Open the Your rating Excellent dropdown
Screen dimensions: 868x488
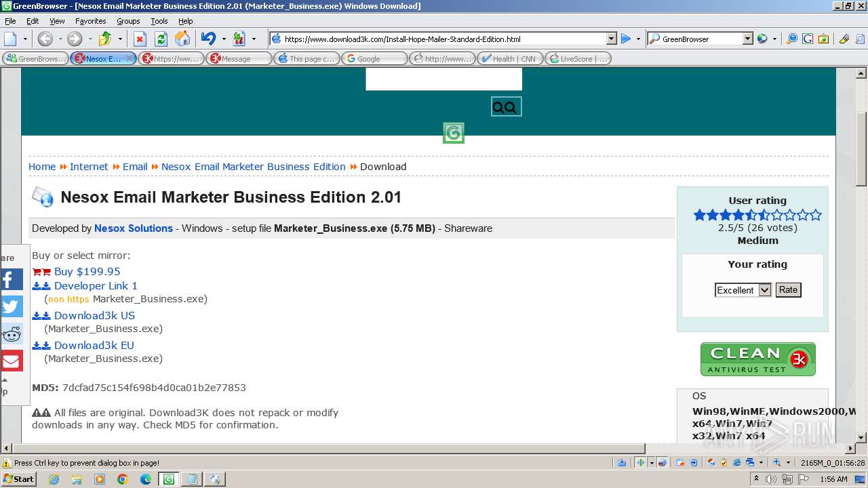[x=743, y=290]
